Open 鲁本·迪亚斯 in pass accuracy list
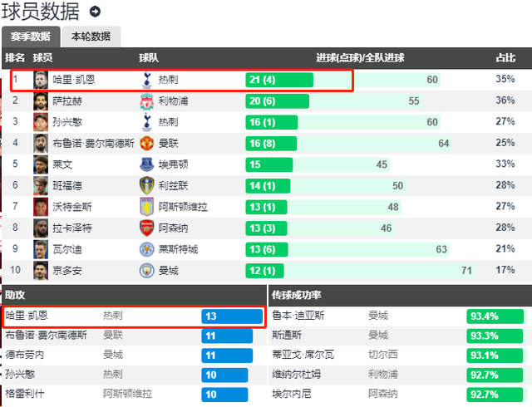 click(299, 316)
